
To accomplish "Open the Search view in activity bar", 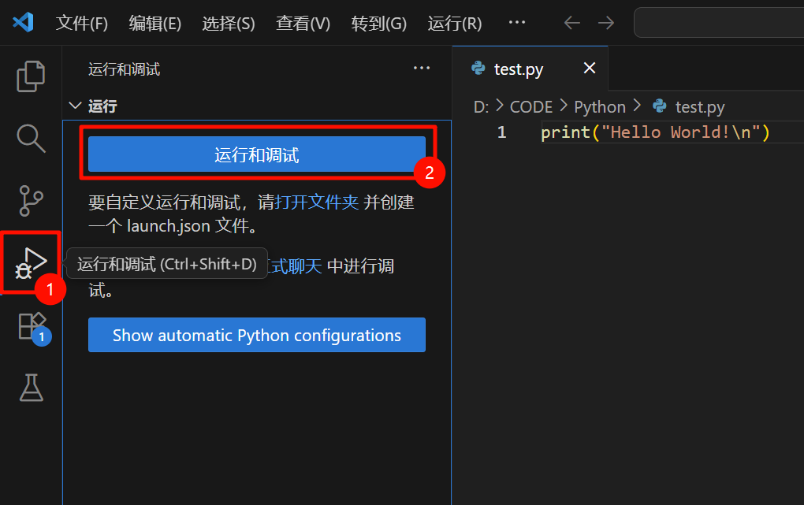I will 31,138.
